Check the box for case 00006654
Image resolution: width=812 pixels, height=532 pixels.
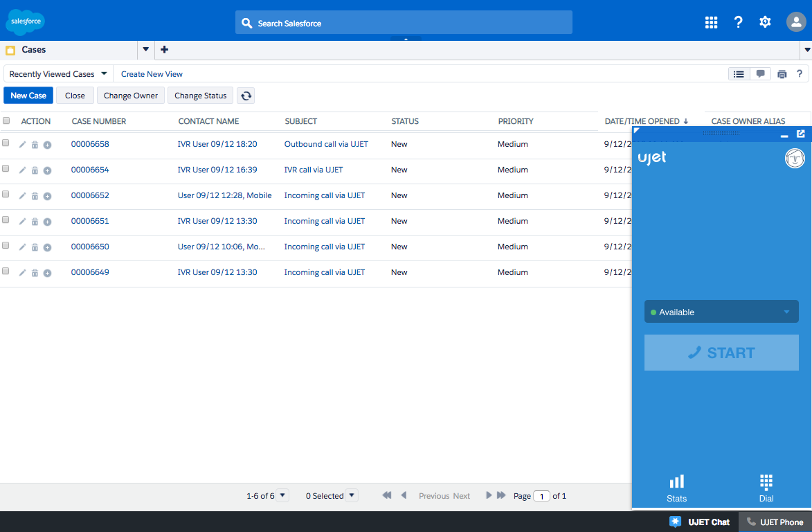pos(6,169)
